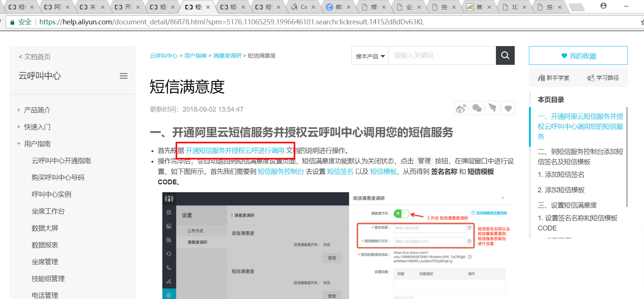Share the page to Weibo
Viewport: 644px width, 299px height.
[x=461, y=108]
